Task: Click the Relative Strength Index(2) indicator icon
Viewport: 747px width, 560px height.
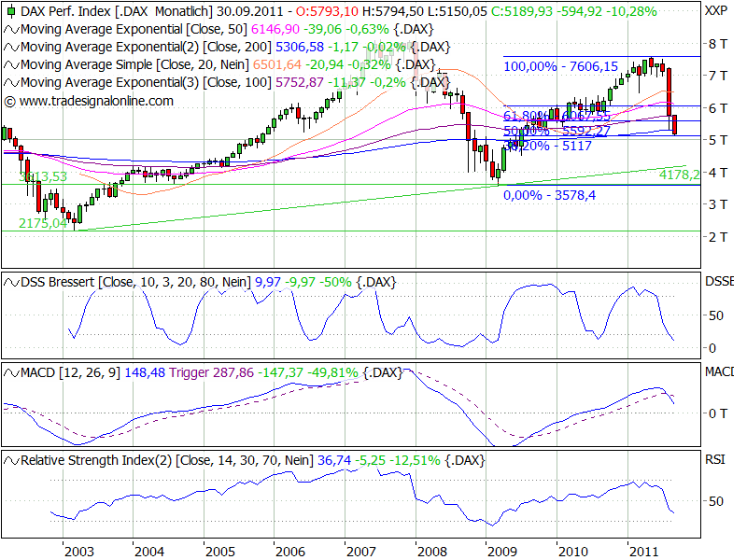Action: click(9, 460)
